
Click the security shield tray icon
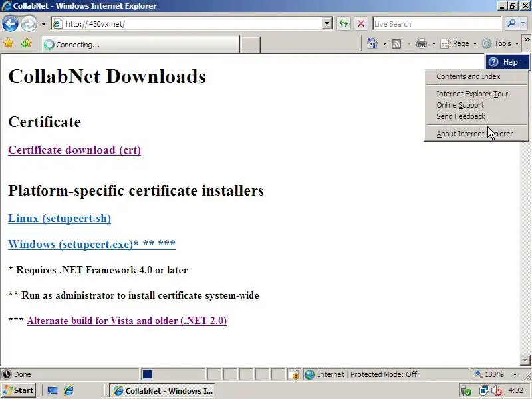(x=467, y=391)
